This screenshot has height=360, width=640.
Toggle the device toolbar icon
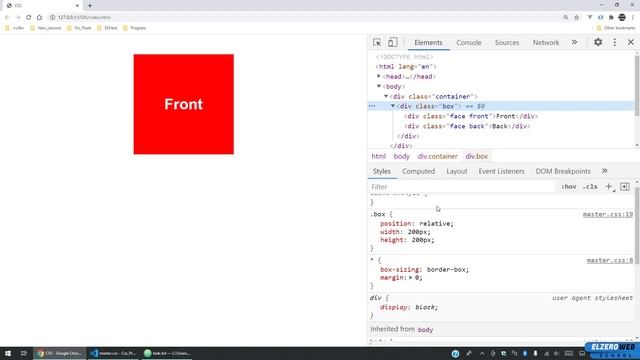point(392,42)
